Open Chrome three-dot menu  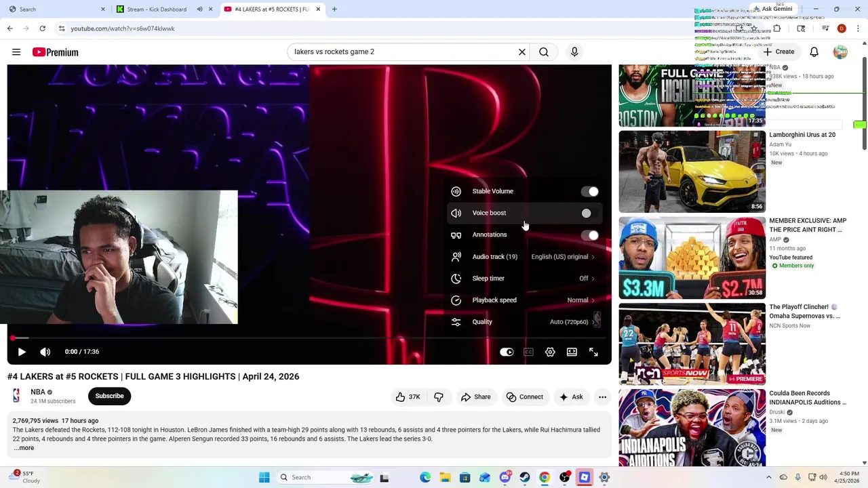tap(859, 28)
